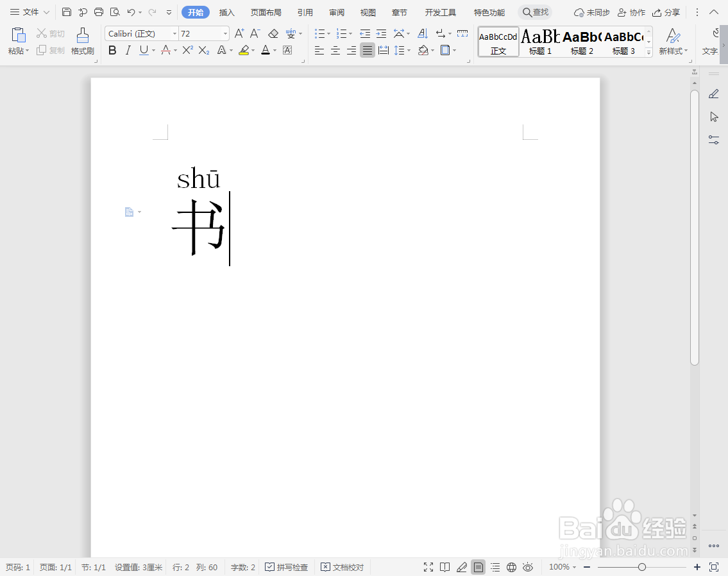Apply highlight color to text
The height and width of the screenshot is (576, 728).
point(244,50)
